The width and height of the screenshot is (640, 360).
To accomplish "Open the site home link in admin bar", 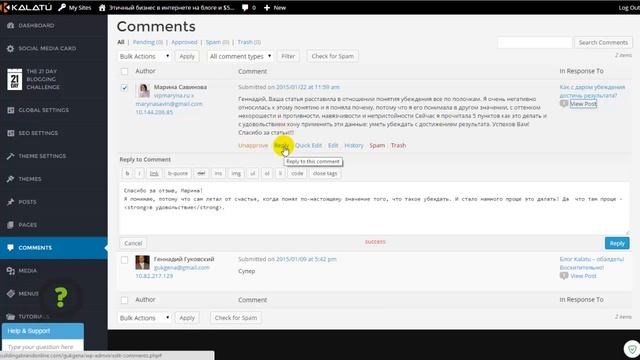I will [x=167, y=7].
